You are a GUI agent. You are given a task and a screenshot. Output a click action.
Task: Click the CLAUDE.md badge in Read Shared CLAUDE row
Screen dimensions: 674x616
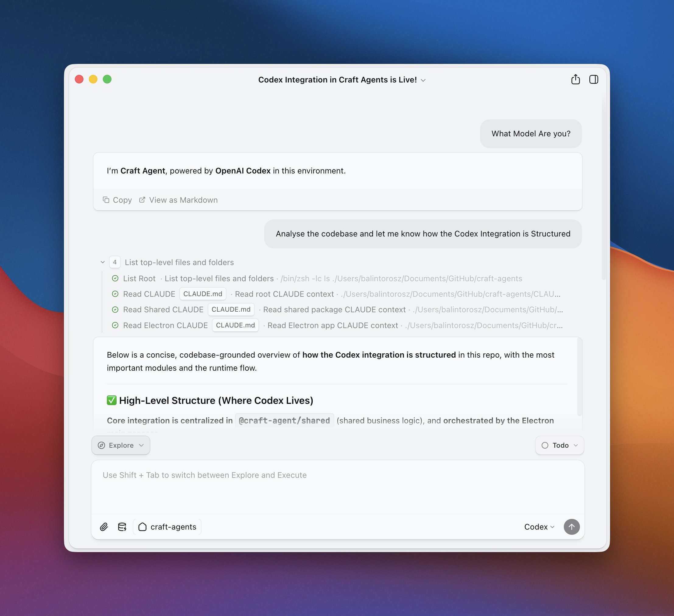231,310
